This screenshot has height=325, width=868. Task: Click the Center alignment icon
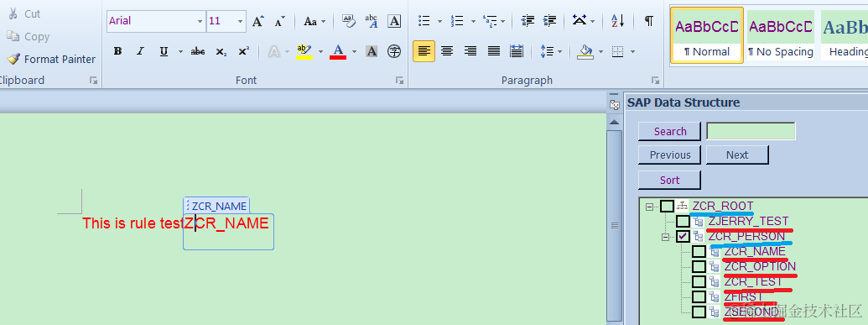click(447, 51)
